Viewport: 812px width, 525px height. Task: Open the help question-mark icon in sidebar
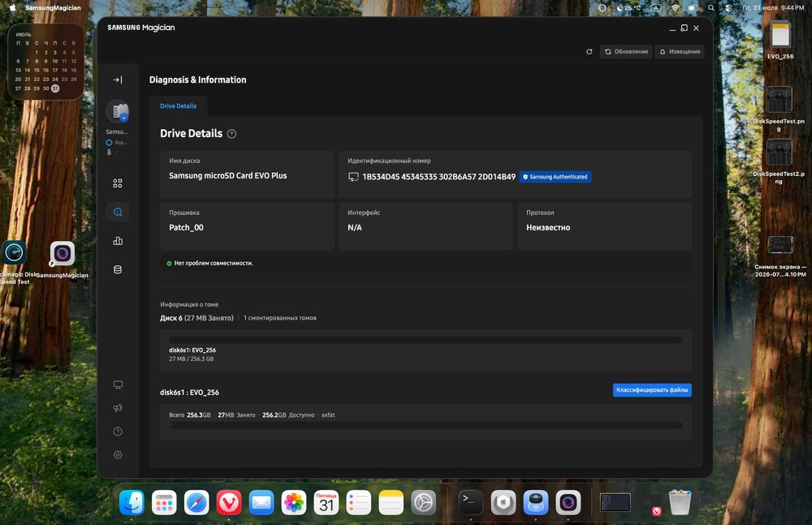(118, 432)
